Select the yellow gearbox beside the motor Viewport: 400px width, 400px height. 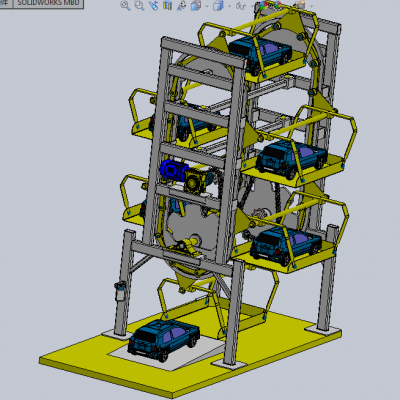(x=196, y=181)
